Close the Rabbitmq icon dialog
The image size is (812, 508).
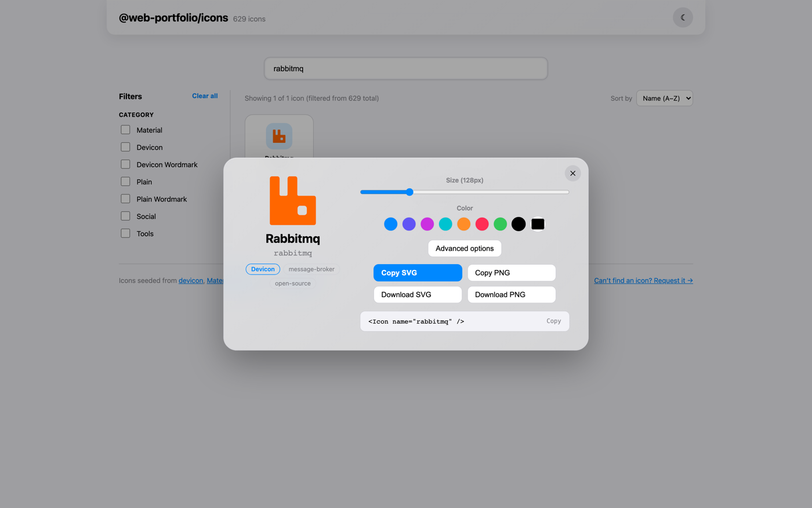572,173
